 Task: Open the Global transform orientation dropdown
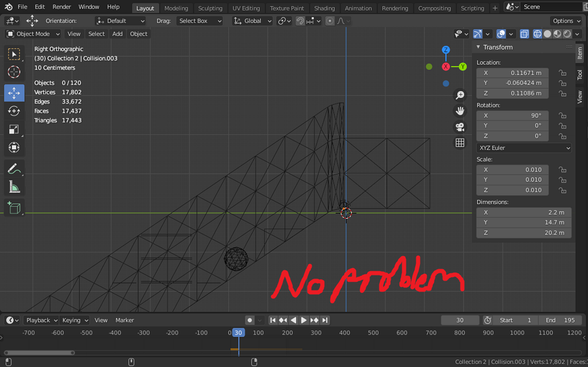coord(252,21)
